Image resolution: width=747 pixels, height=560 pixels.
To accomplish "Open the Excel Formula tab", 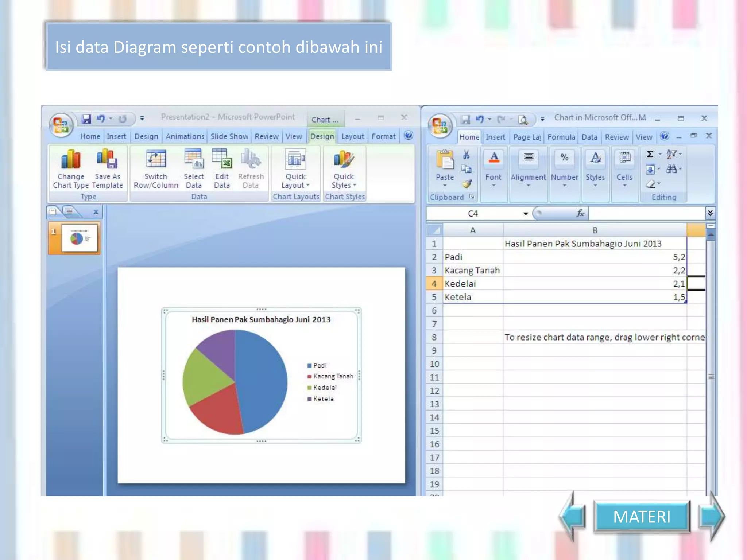I will coord(561,137).
